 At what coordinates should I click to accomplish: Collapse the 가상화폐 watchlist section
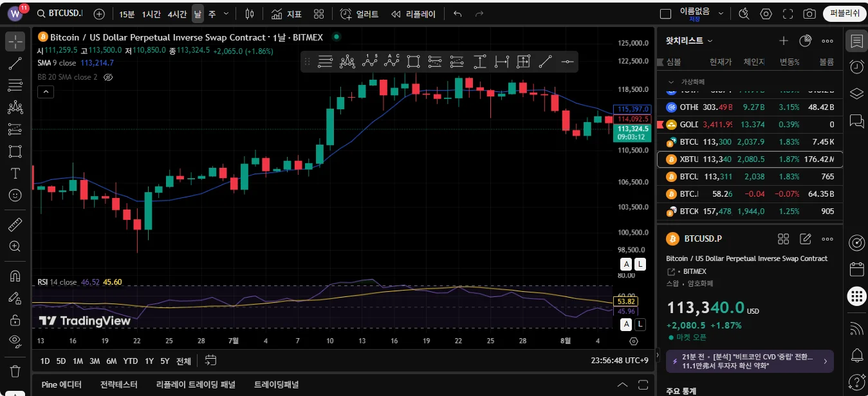coord(671,82)
